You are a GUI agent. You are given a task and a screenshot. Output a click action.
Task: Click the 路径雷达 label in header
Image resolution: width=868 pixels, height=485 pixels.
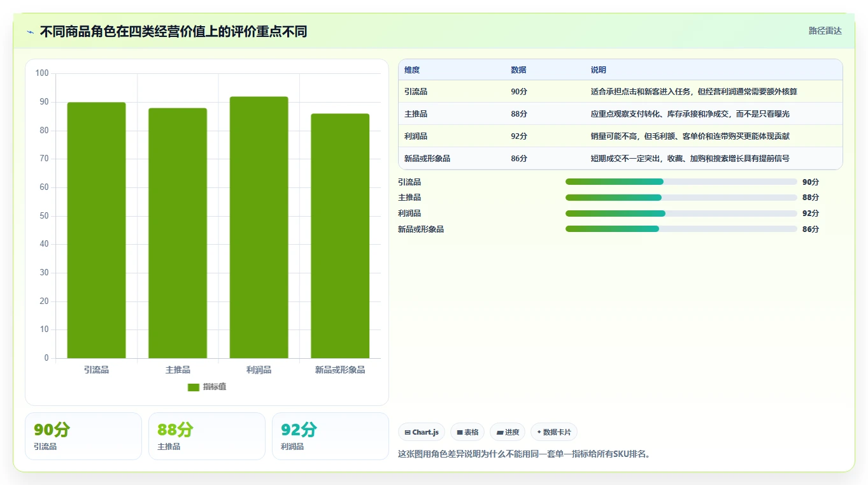[825, 31]
